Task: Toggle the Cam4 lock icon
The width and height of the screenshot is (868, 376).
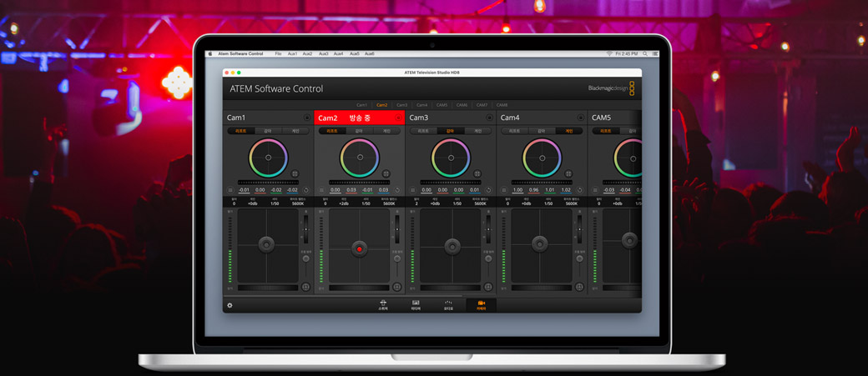Action: coord(581,118)
